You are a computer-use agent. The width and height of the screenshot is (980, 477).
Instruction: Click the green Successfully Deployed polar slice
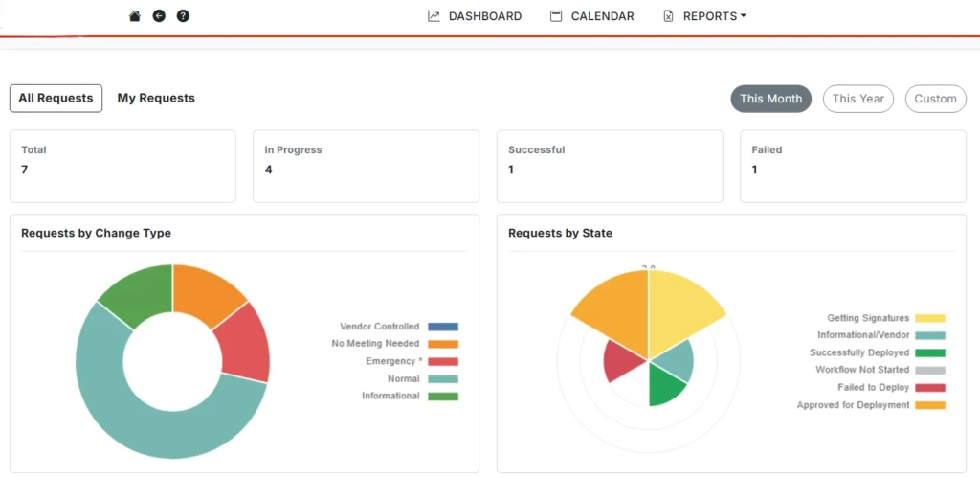[x=665, y=383]
